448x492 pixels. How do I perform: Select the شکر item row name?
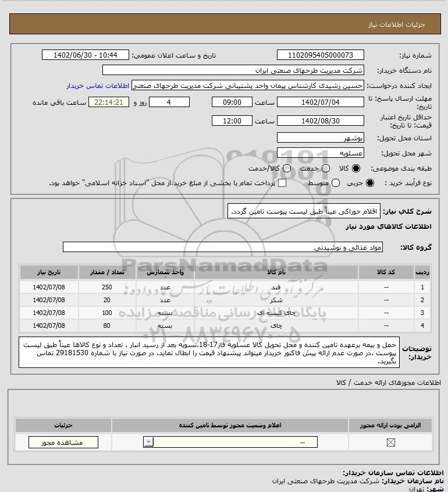coord(276,300)
